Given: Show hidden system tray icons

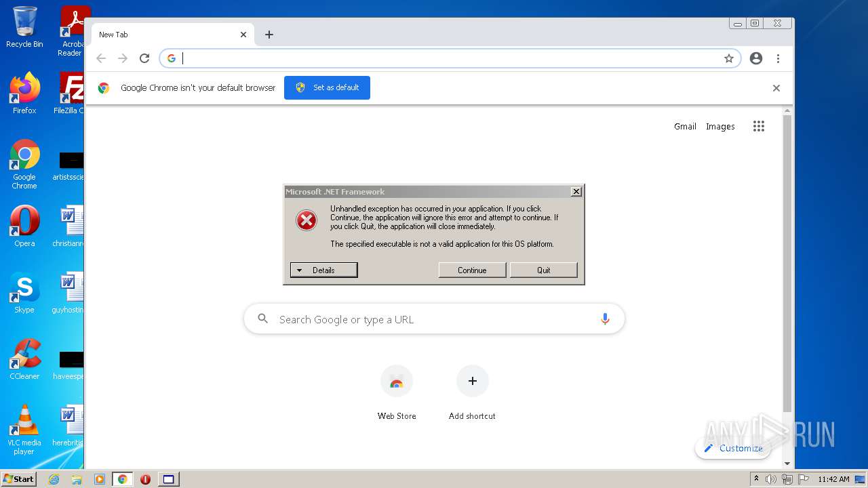Looking at the screenshot, I should (x=756, y=479).
